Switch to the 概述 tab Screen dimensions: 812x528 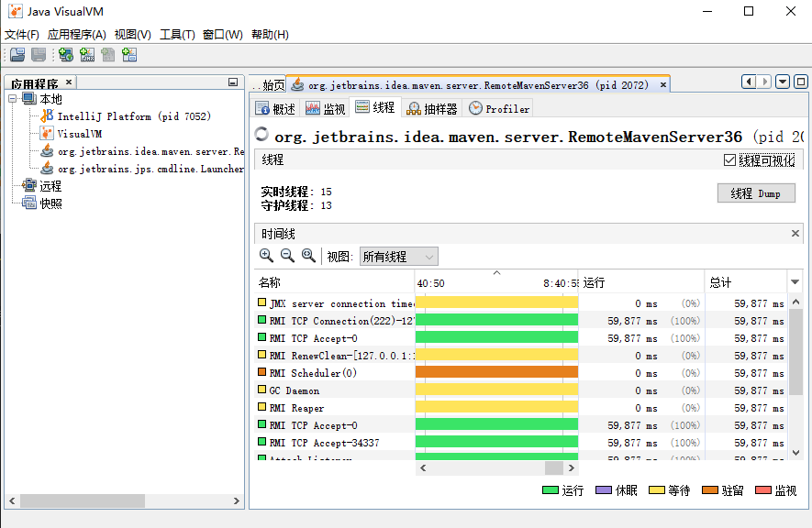[275, 108]
